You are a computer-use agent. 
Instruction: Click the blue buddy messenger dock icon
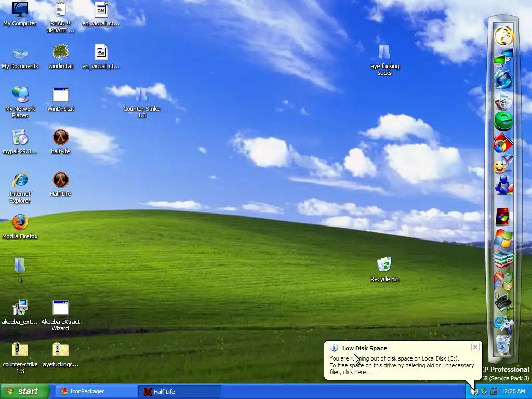(503, 185)
